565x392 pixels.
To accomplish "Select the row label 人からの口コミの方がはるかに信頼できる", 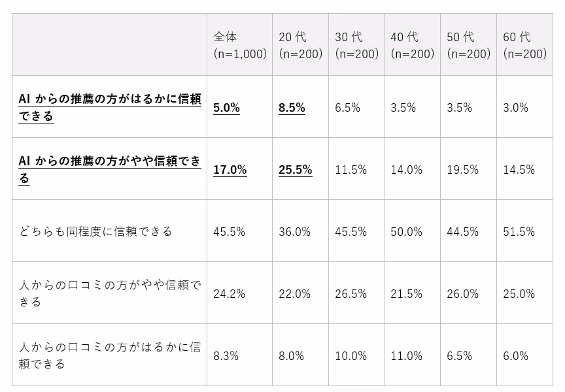I will [x=110, y=355].
